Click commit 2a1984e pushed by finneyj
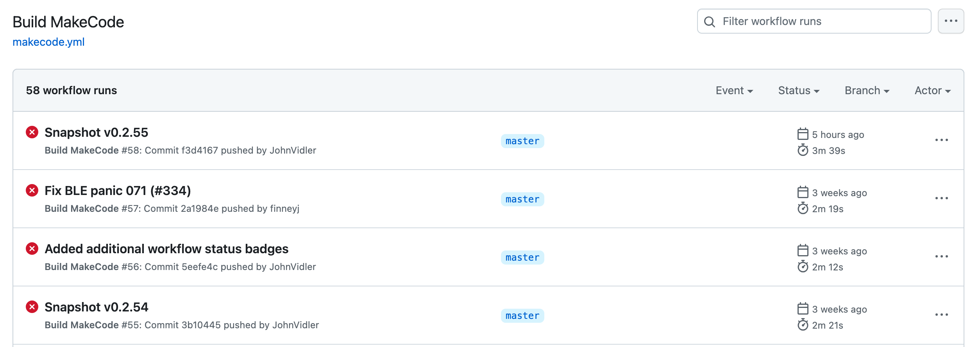The width and height of the screenshot is (980, 347). 200,209
